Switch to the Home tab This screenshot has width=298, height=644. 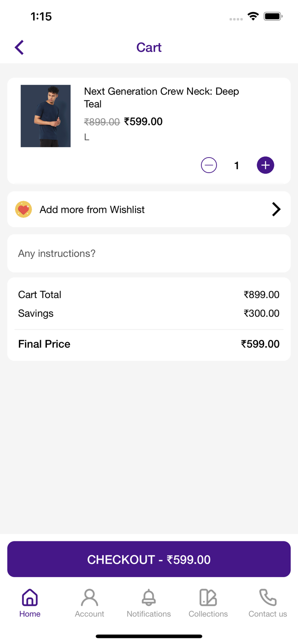[30, 602]
